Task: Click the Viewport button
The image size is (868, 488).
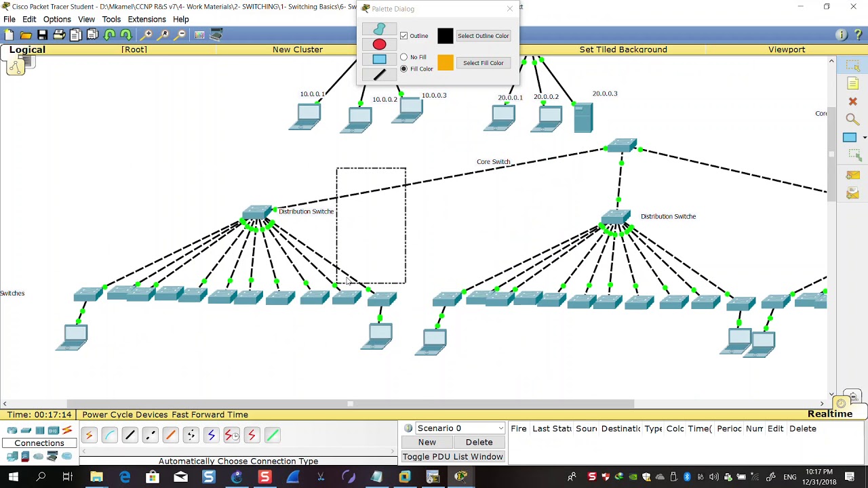Action: (787, 49)
